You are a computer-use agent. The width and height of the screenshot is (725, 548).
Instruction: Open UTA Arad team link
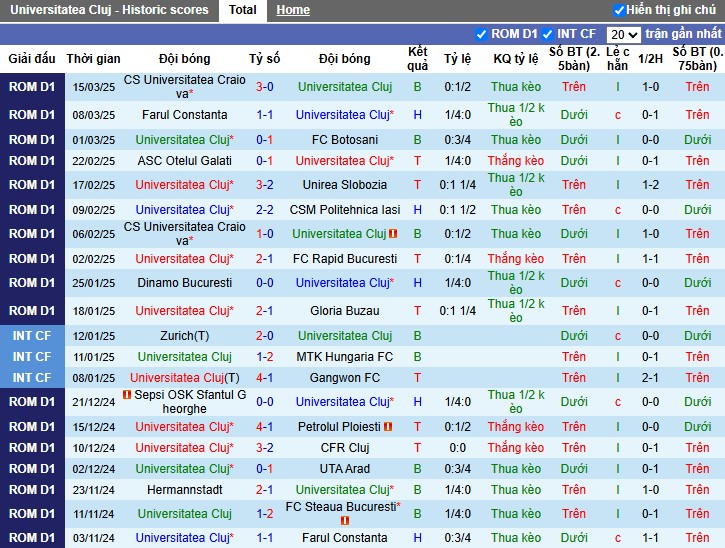coord(344,469)
